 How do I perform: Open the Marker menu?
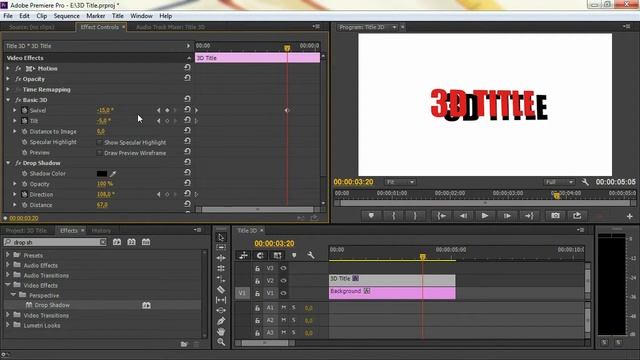(x=96, y=16)
